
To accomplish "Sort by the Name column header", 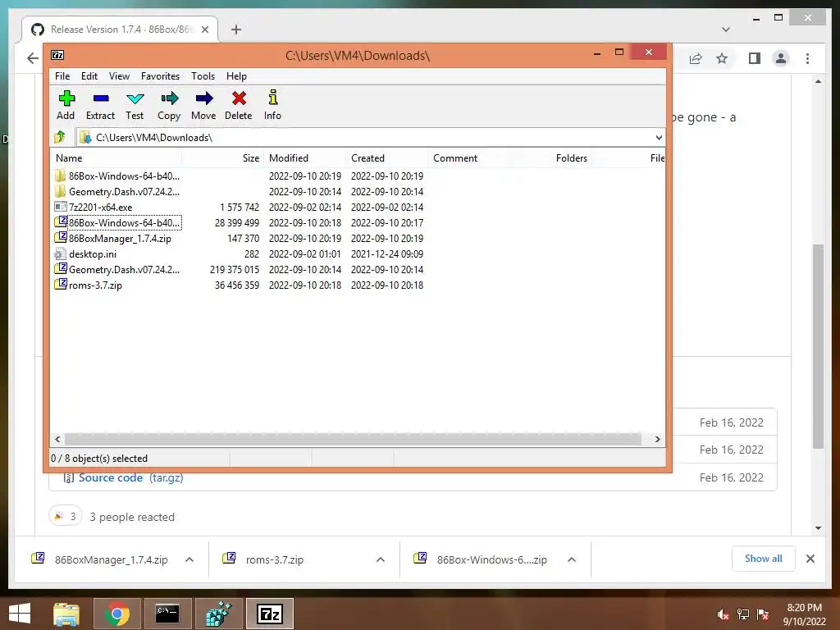I will (x=116, y=158).
